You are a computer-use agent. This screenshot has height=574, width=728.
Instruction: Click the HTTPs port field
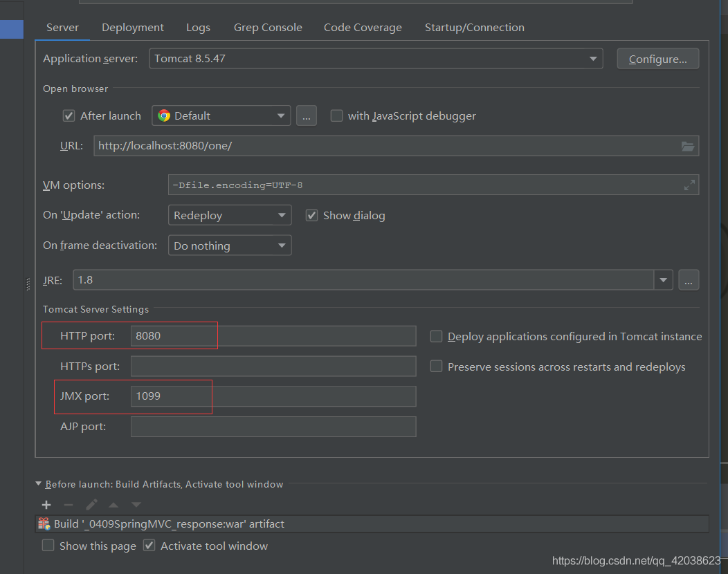273,366
